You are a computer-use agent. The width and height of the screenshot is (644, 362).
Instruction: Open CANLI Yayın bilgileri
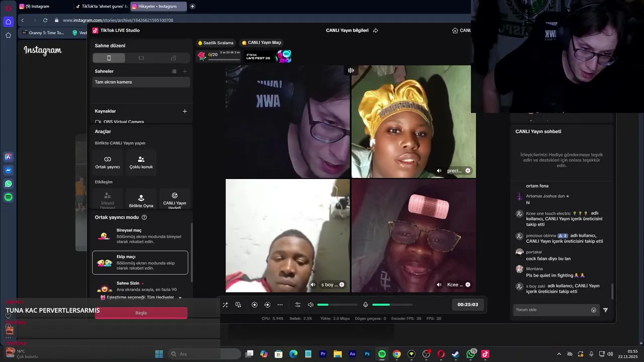(347, 30)
